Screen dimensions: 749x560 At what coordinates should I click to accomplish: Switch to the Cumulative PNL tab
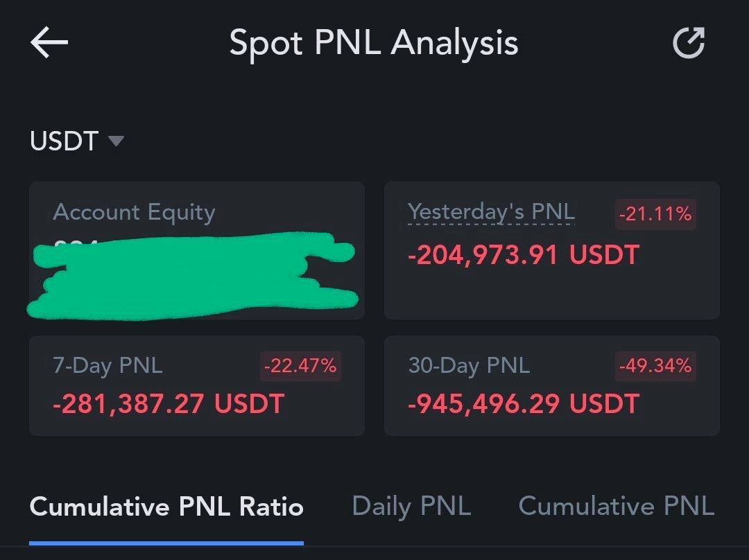click(x=617, y=506)
